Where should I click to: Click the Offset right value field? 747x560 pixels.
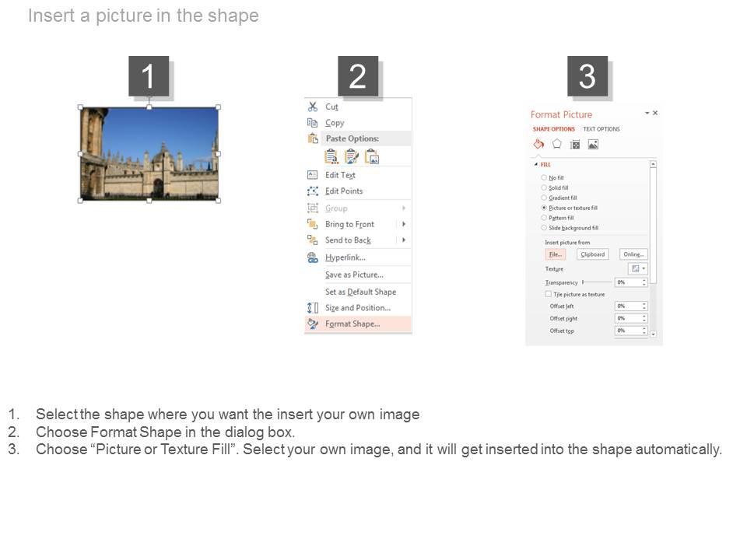tap(627, 318)
